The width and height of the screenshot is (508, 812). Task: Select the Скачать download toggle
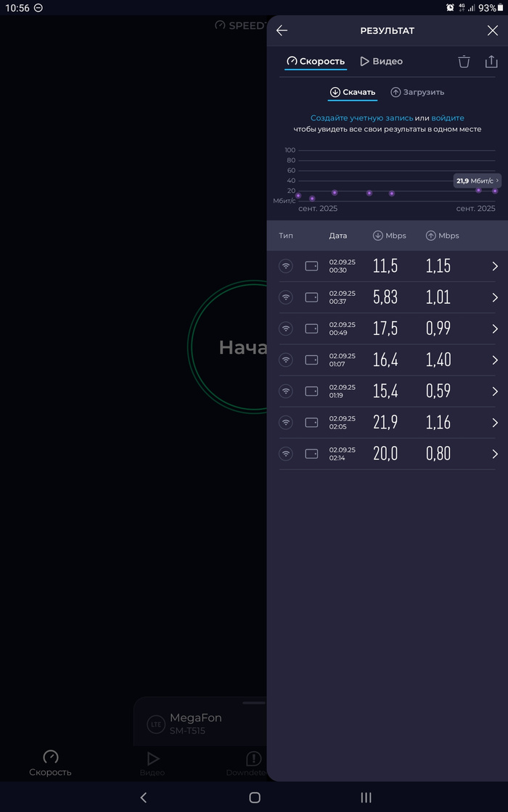pyautogui.click(x=353, y=92)
